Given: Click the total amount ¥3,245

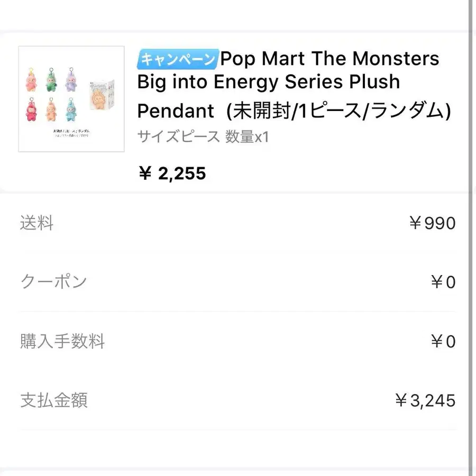Looking at the screenshot, I should click(425, 400).
